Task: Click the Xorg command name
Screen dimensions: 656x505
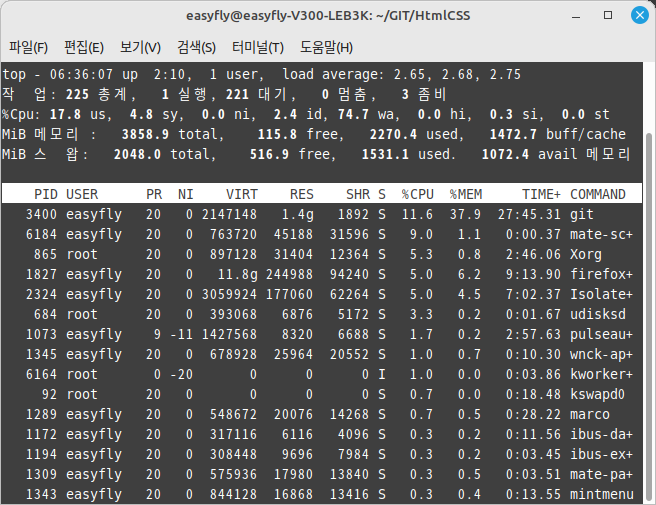Action: (586, 254)
